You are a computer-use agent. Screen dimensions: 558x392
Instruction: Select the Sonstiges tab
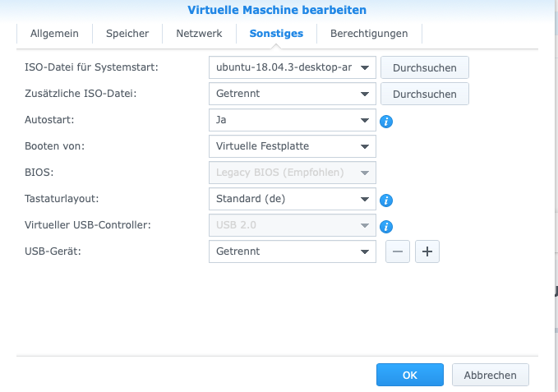point(276,34)
